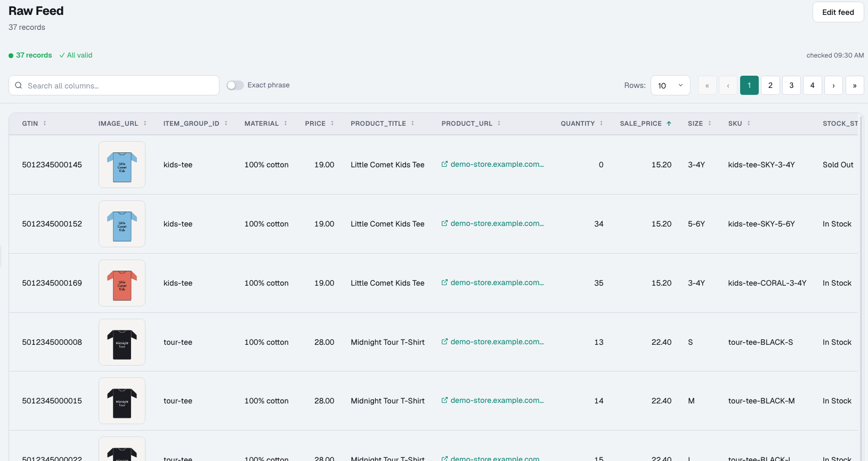Go to page 4
This screenshot has width=868, height=461.
tap(813, 85)
